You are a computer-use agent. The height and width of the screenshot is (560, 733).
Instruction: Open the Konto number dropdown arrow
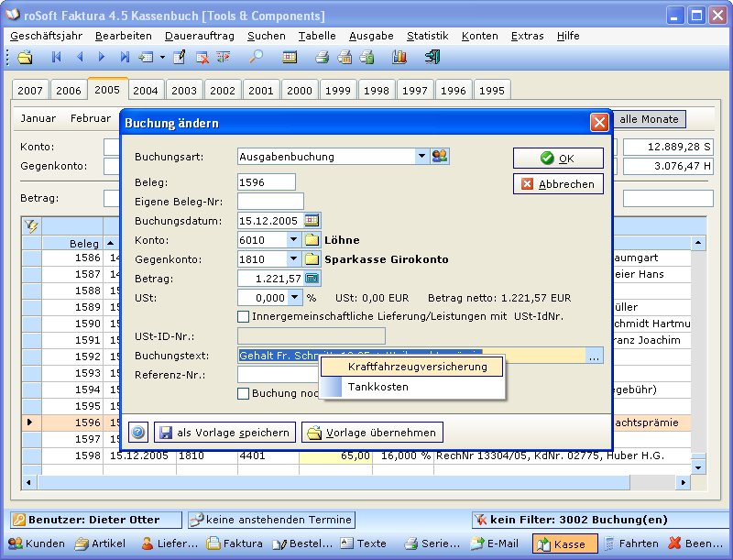[293, 240]
